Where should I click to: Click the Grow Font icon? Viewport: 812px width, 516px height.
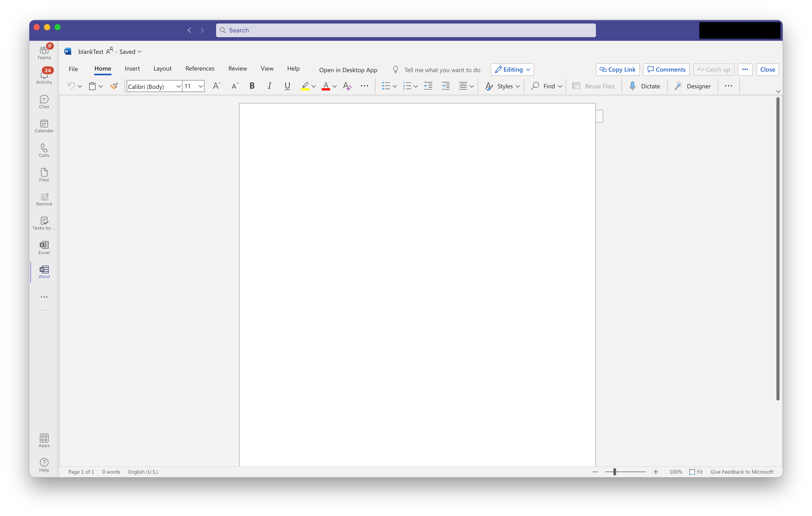217,86
